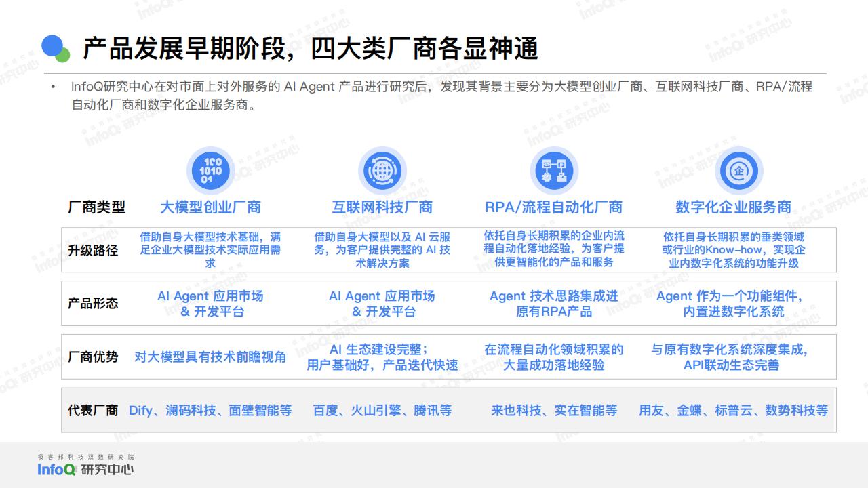Viewport: 868px width, 488px height.
Task: Click the row label 升级路径
Action: coord(93,250)
